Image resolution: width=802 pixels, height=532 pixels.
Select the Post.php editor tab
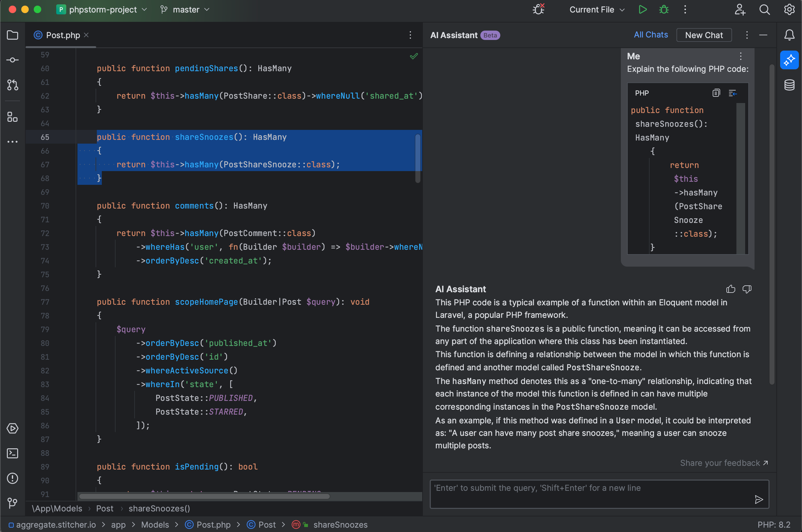click(x=63, y=35)
